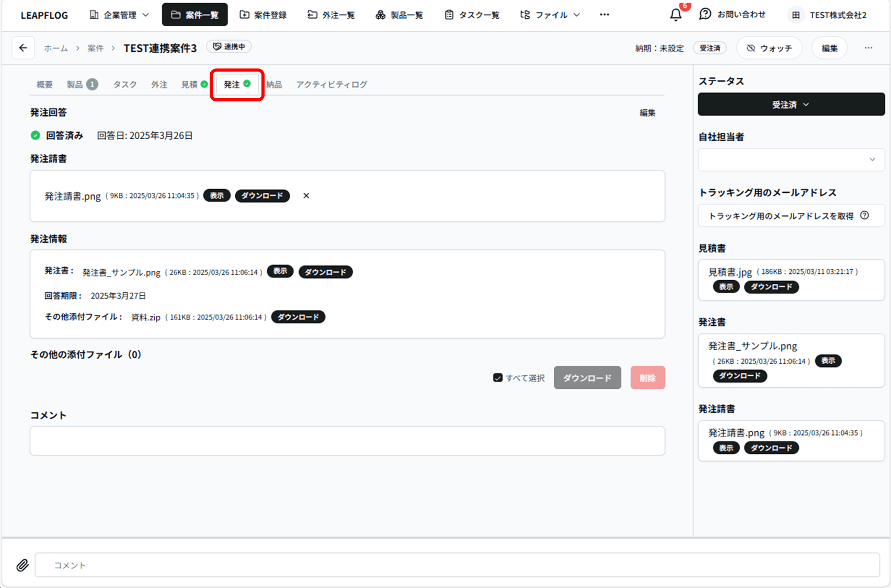Open the more options menu beside 編集
Screen dimensions: 891x588
coord(869,48)
